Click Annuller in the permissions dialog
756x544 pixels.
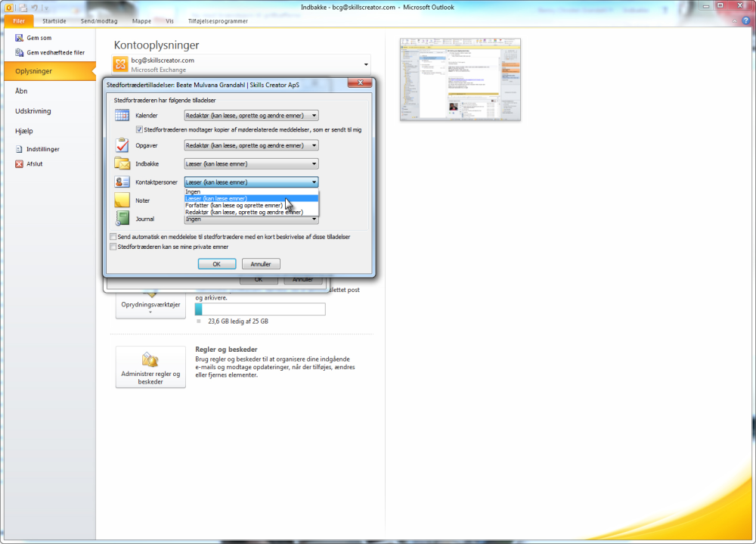tap(261, 264)
